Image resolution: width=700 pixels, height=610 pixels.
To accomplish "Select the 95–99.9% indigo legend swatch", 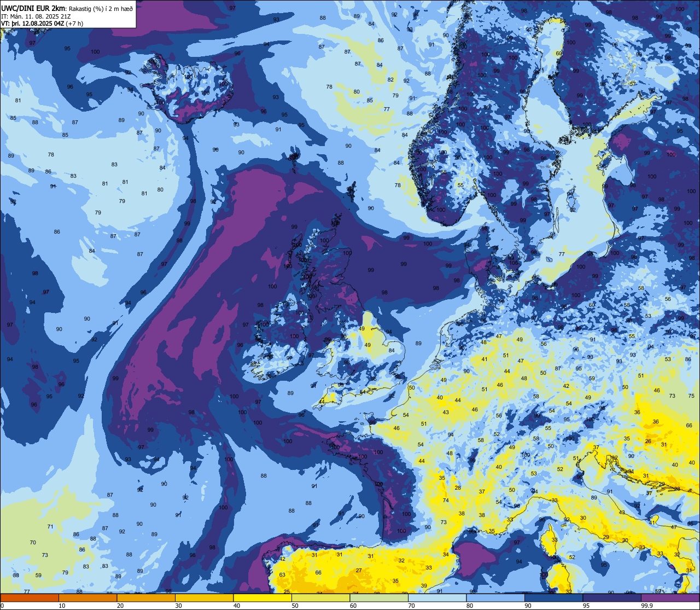I will click(x=612, y=598).
